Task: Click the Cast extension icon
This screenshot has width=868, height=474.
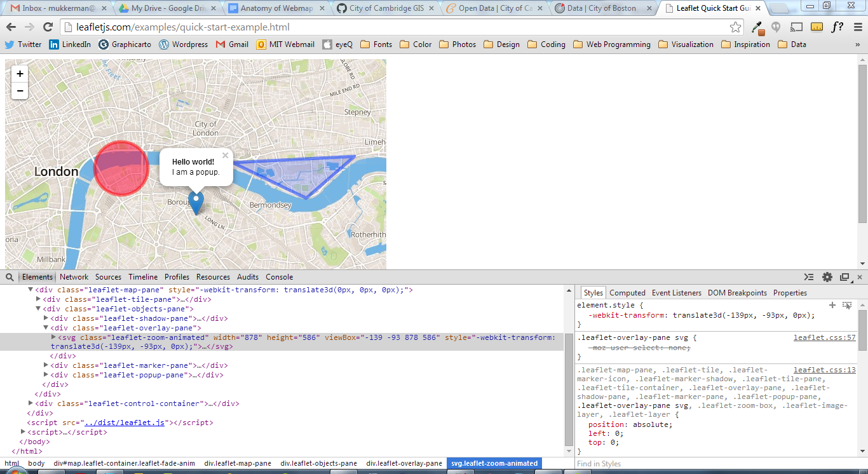Action: pos(796,27)
